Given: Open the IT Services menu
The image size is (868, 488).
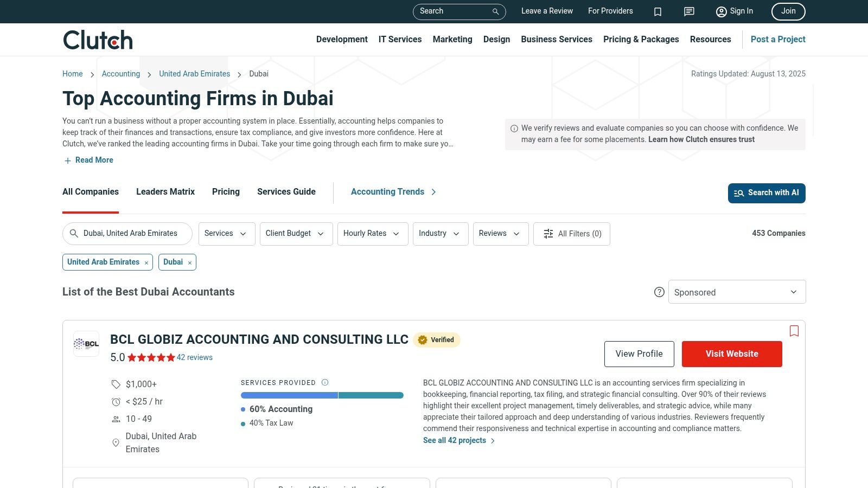Looking at the screenshot, I should (400, 40).
